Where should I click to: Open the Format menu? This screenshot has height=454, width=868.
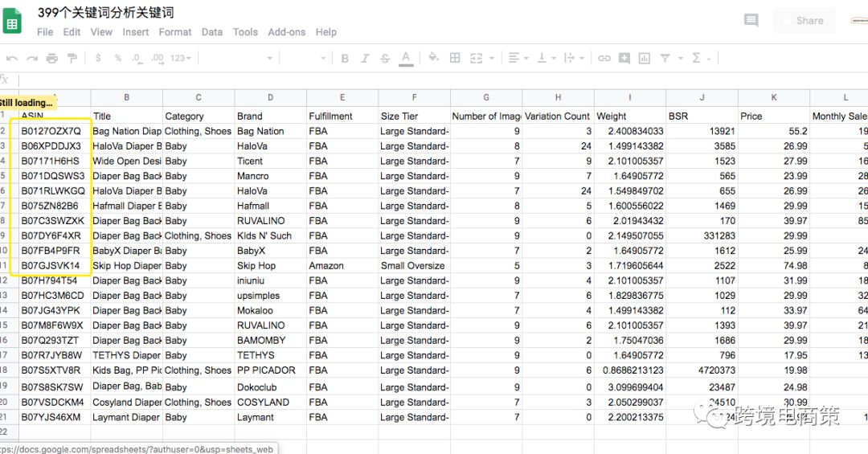pyautogui.click(x=175, y=32)
